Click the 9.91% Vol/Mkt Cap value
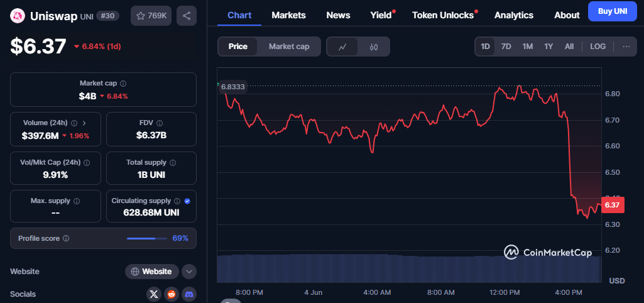Viewport: 644px width, 303px height. pyautogui.click(x=55, y=175)
